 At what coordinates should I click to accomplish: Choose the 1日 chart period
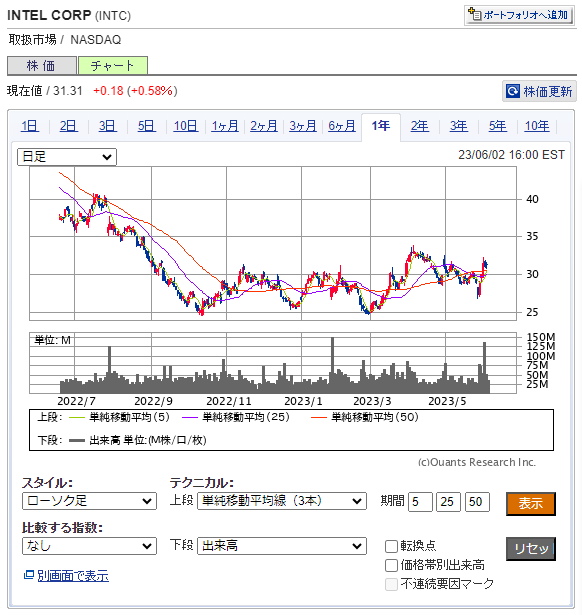(30, 126)
